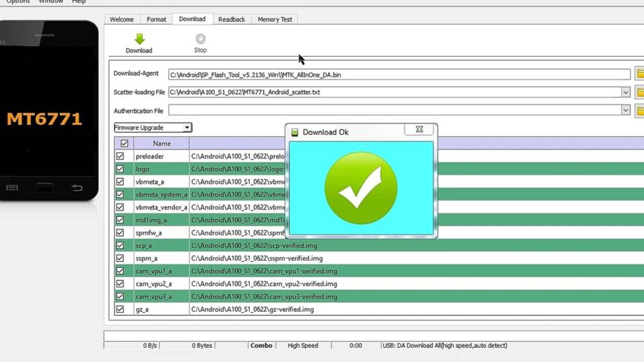Select the vbmeta_a row name
Screen dimensions: 644x362
tap(150, 182)
